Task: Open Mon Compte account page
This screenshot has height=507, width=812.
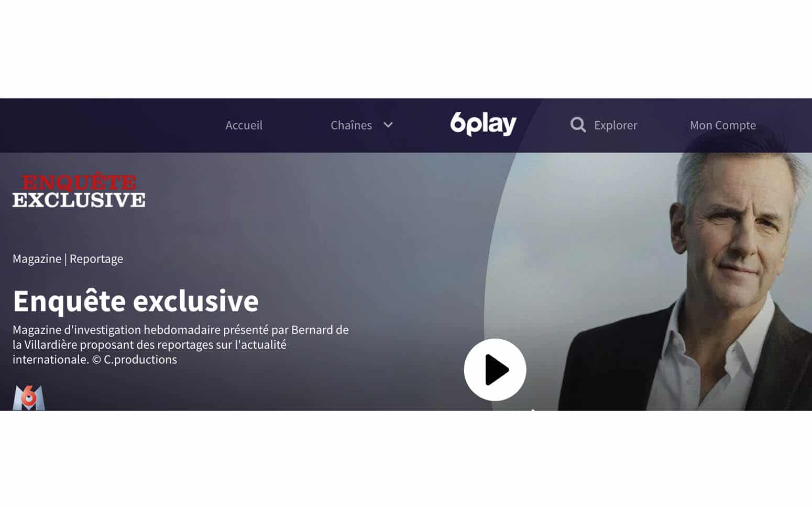Action: pos(723,125)
